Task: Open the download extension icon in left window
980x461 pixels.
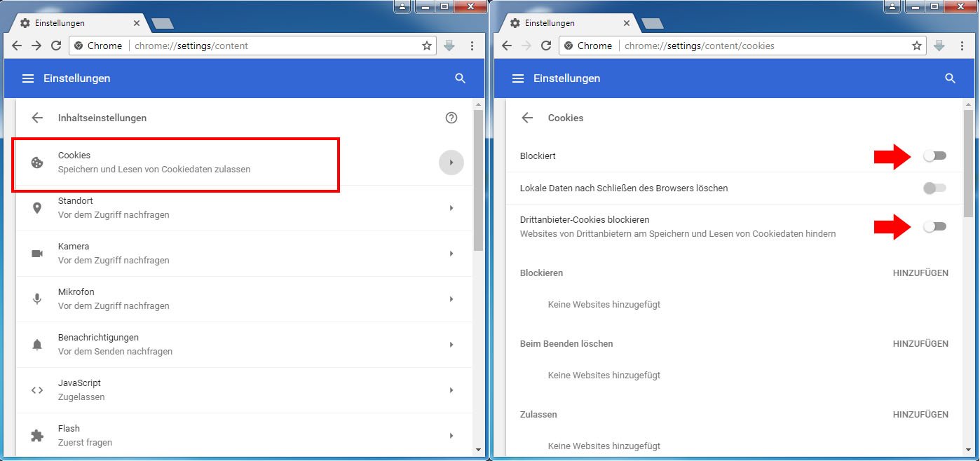Action: tap(449, 46)
